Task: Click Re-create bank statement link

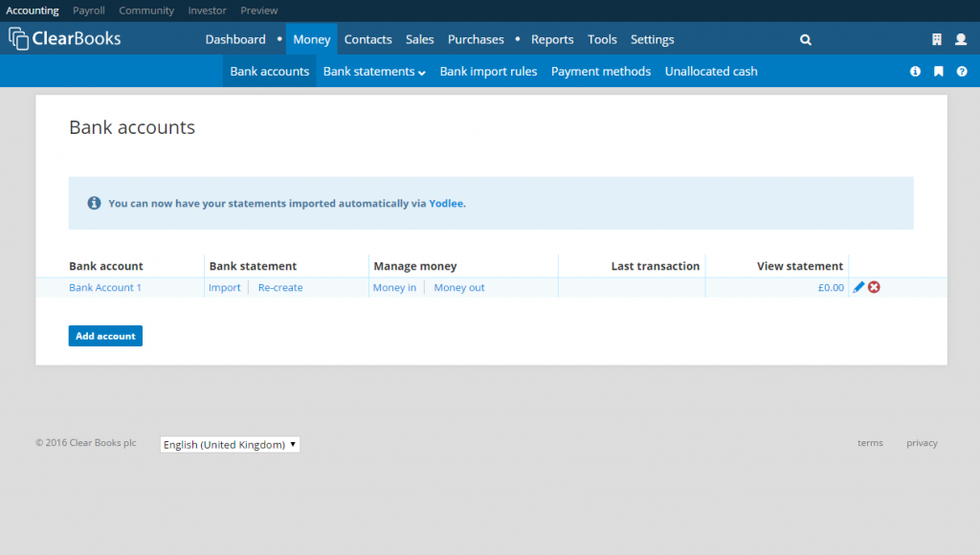Action: coord(280,287)
